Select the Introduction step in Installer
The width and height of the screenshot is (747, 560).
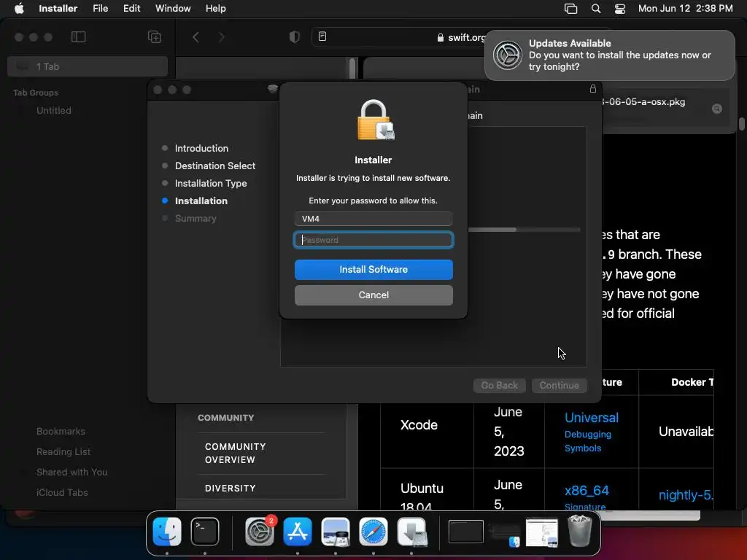(x=201, y=148)
